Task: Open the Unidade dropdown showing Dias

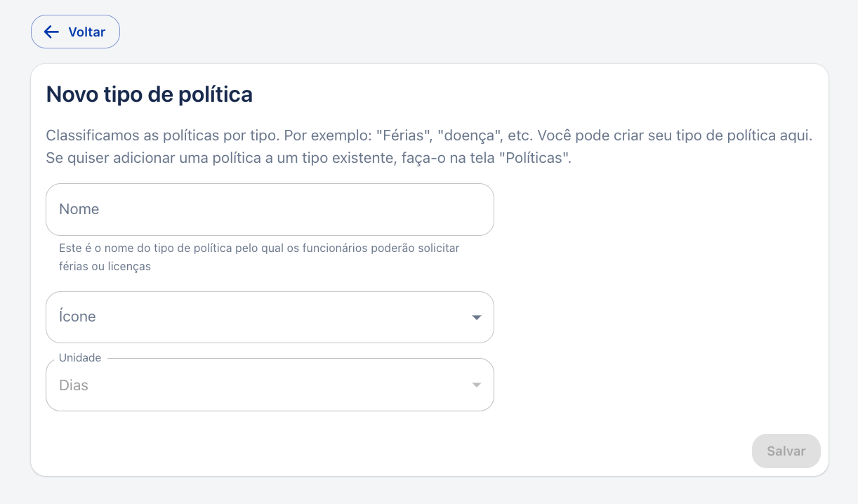Action: click(270, 385)
